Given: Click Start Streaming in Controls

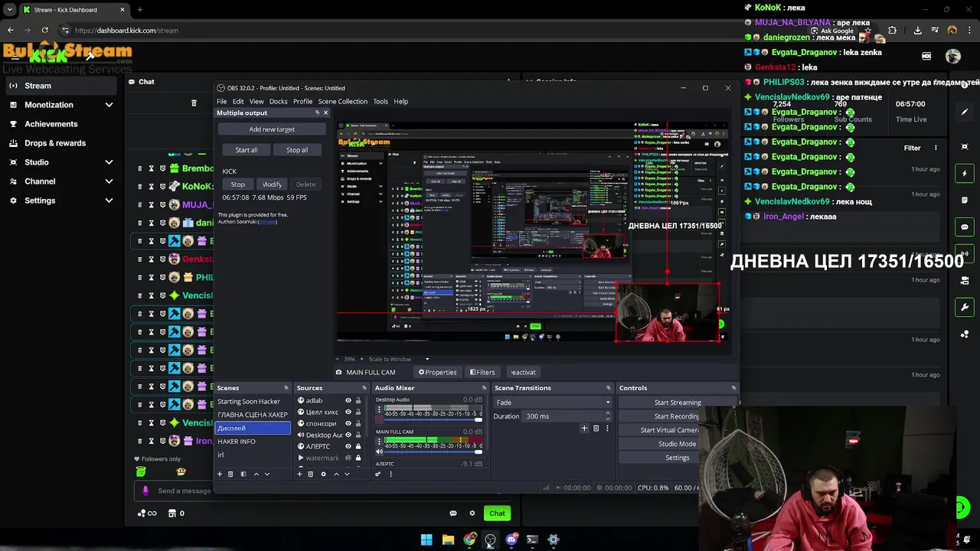Looking at the screenshot, I should click(677, 403).
